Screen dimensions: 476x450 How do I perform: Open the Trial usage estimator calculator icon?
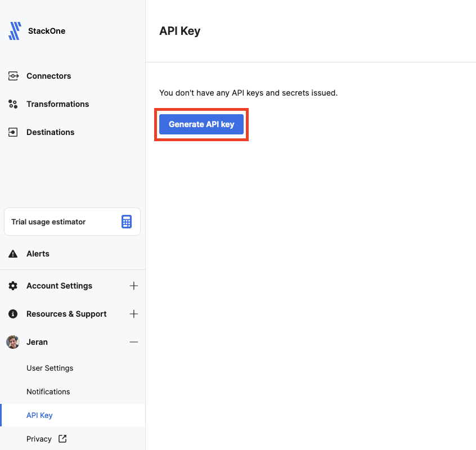point(127,222)
